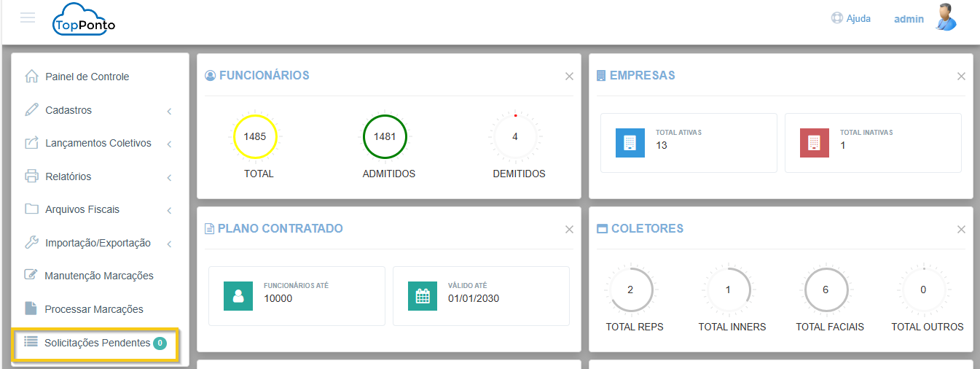Open the Ajuda help link

(851, 18)
